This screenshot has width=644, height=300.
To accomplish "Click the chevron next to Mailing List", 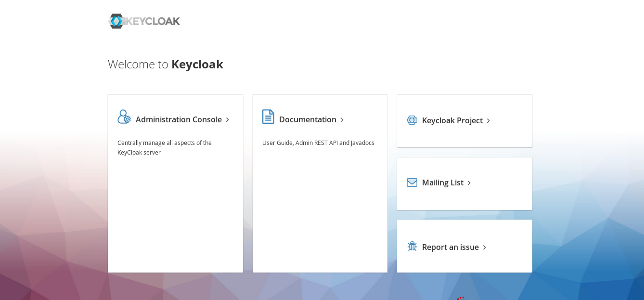I will (469, 183).
